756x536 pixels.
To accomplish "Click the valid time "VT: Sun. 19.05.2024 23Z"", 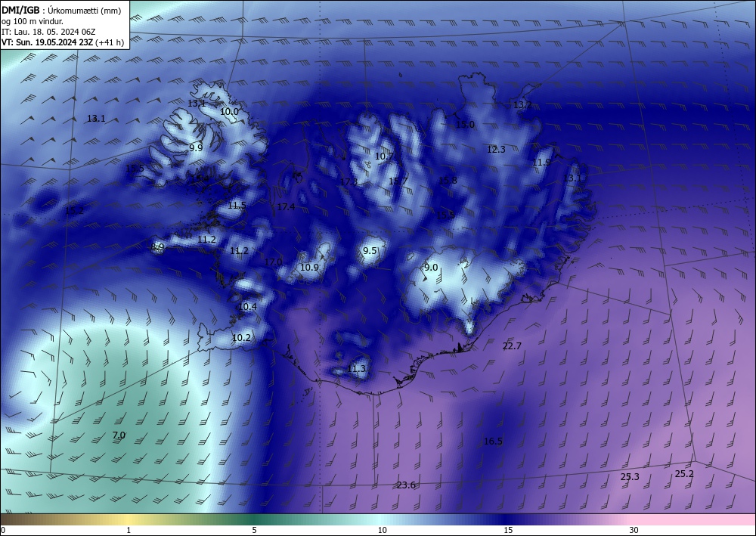I will pos(48,42).
